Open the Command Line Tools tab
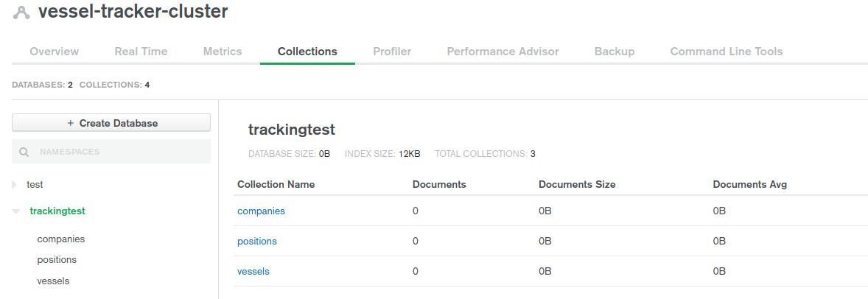Image resolution: width=868 pixels, height=299 pixels. 726,52
